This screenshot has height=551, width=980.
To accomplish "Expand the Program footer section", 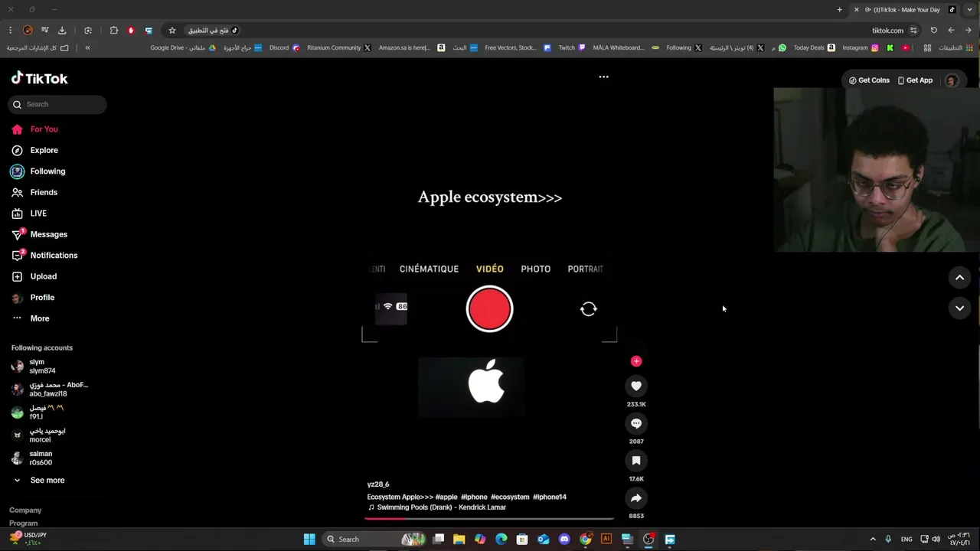I will pyautogui.click(x=24, y=523).
